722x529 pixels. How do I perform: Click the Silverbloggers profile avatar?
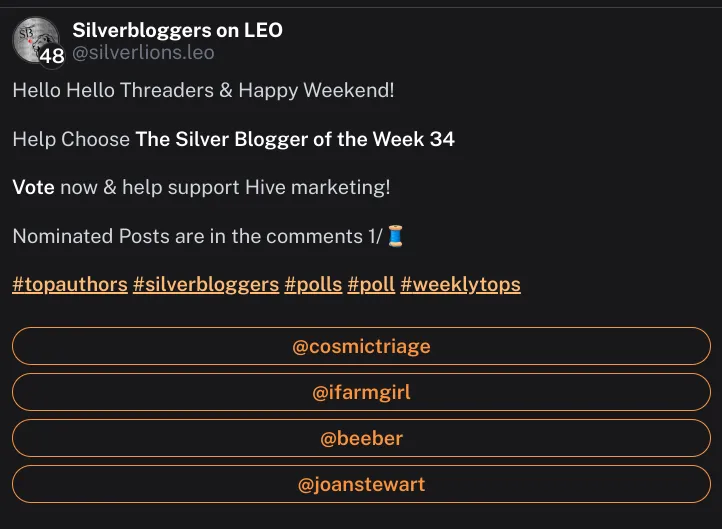pos(32,37)
